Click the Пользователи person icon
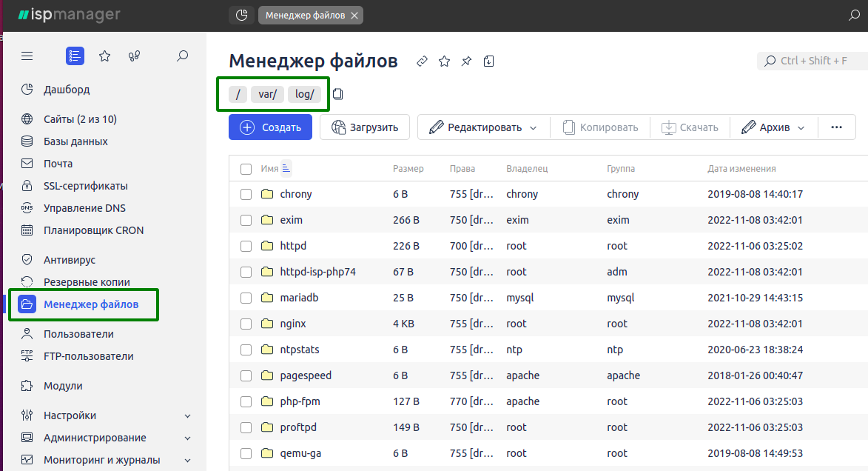 click(27, 333)
